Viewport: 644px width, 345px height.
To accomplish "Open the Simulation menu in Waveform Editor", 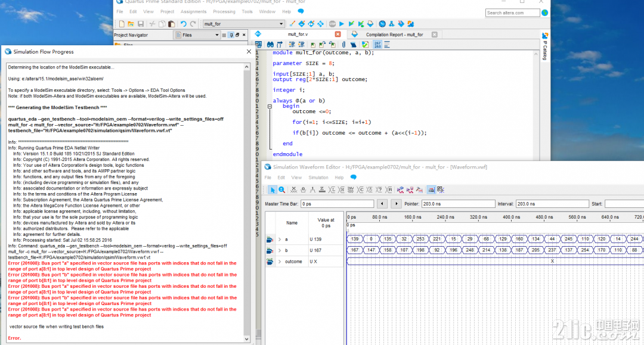I will [318, 178].
